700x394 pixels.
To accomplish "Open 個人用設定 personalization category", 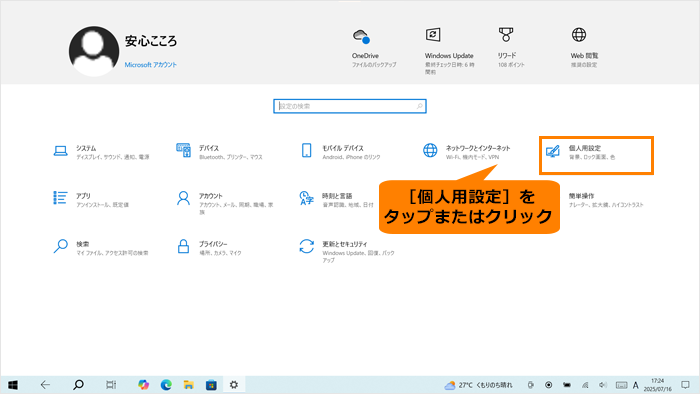I will click(596, 155).
